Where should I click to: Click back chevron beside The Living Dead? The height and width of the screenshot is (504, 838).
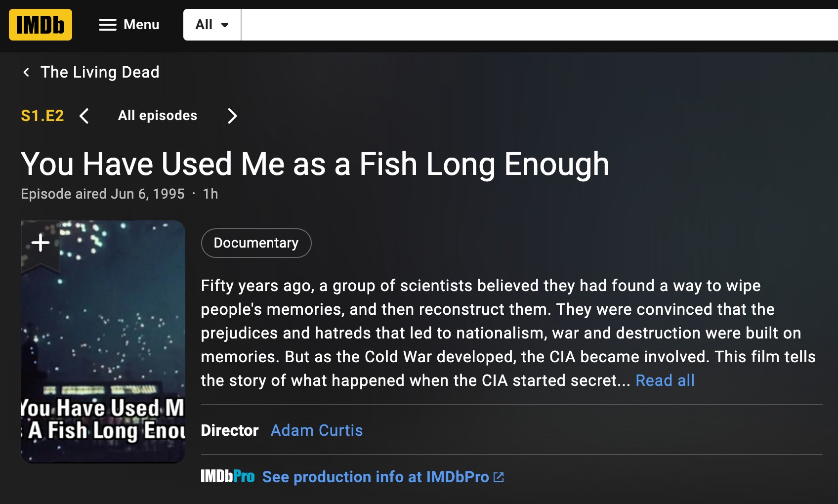click(x=27, y=73)
